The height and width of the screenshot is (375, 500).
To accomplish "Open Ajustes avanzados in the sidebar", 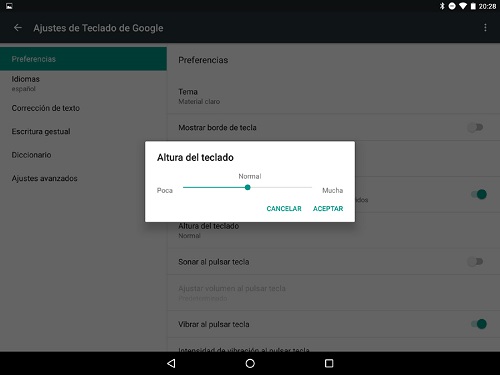I will 83,178.
